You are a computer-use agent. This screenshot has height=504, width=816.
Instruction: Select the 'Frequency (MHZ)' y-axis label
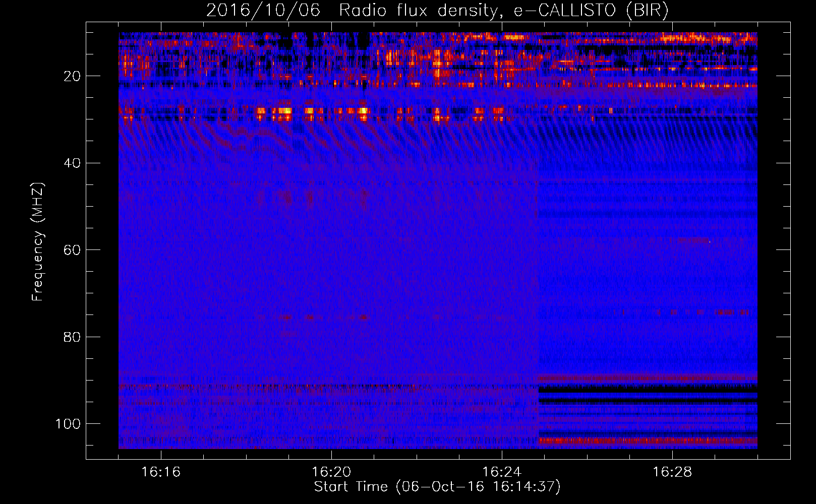tap(38, 241)
